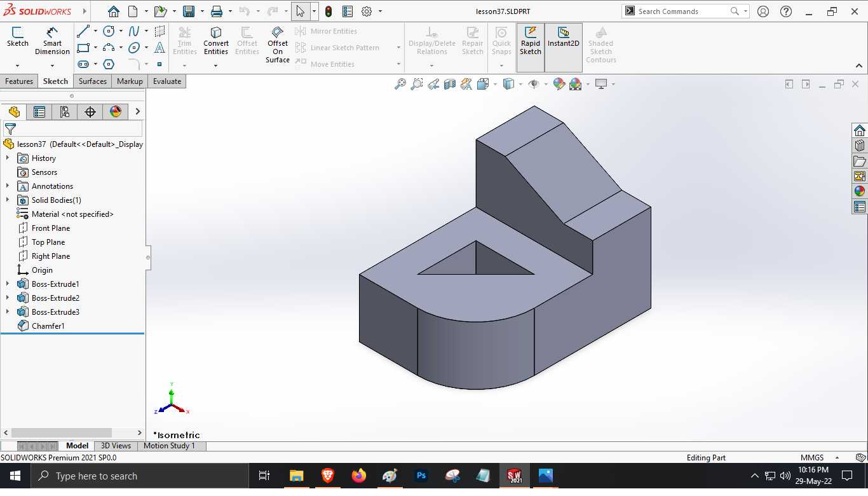Select the Spline sketch tool
This screenshot has width=868, height=496.
[134, 31]
